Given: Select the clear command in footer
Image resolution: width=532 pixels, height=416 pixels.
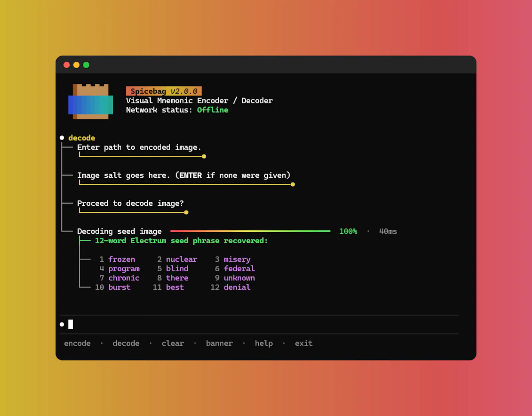Looking at the screenshot, I should click(x=173, y=343).
